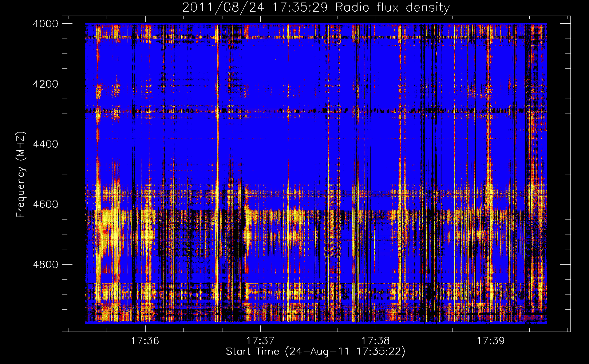Click the plot title "2011/08/24 17:35:29 Radio flux density"

tap(316, 7)
